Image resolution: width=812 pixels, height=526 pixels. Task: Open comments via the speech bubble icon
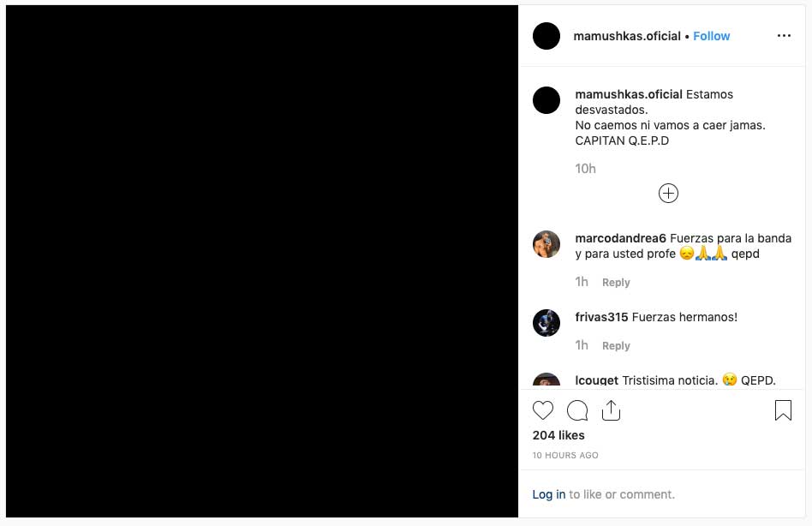577,410
